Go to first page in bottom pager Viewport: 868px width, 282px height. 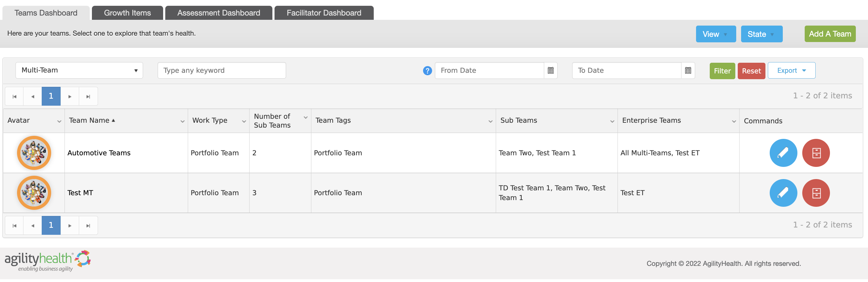[x=15, y=225]
